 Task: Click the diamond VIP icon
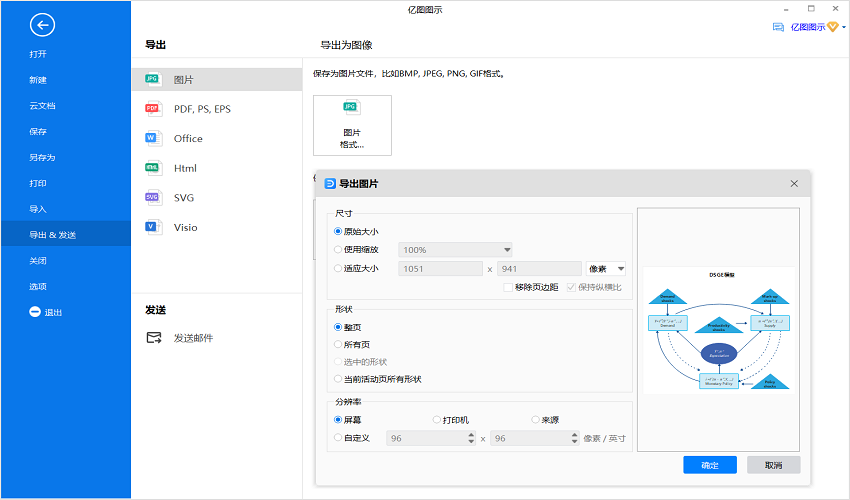(833, 27)
